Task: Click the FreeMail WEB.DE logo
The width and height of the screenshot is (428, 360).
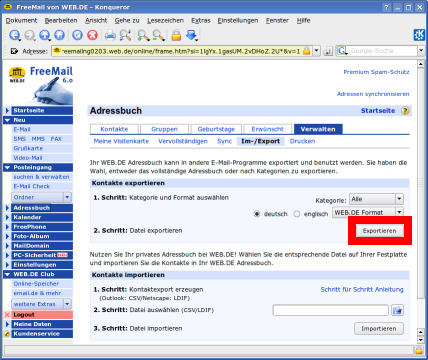Action: pos(41,85)
